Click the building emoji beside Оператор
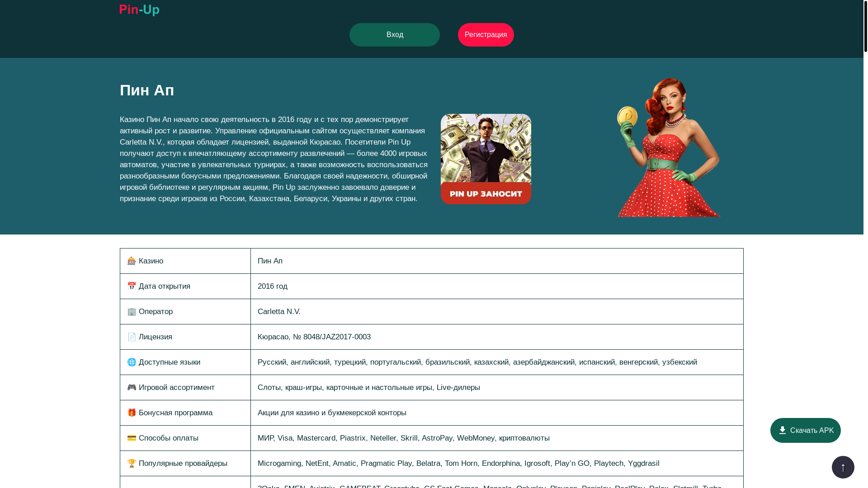Viewport: 868px width, 488px height. [x=132, y=311]
